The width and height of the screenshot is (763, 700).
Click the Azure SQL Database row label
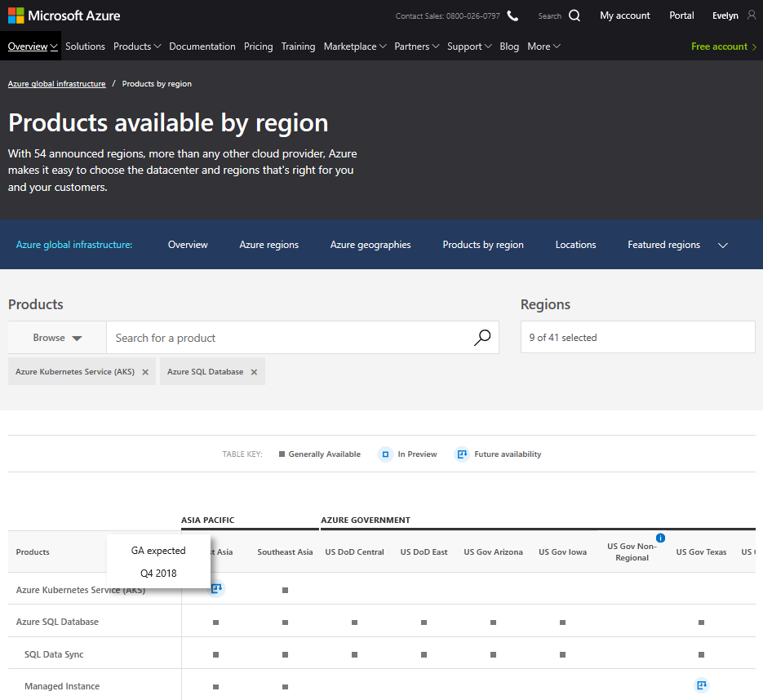click(x=57, y=622)
